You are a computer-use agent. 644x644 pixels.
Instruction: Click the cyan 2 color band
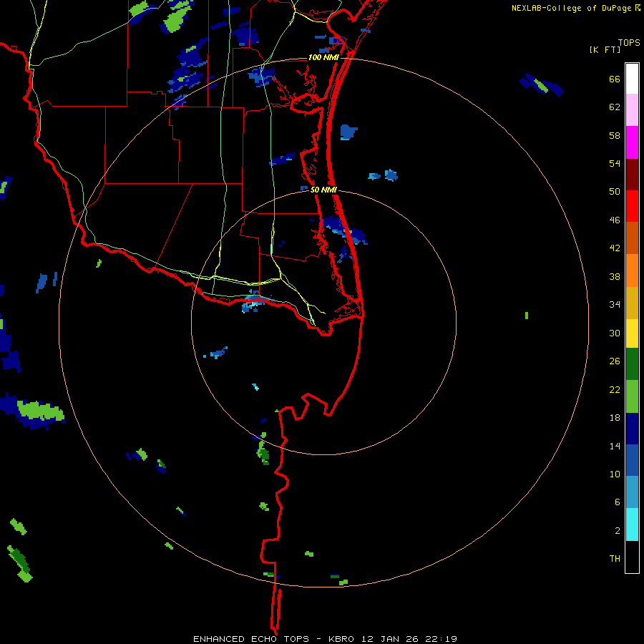pyautogui.click(x=632, y=525)
